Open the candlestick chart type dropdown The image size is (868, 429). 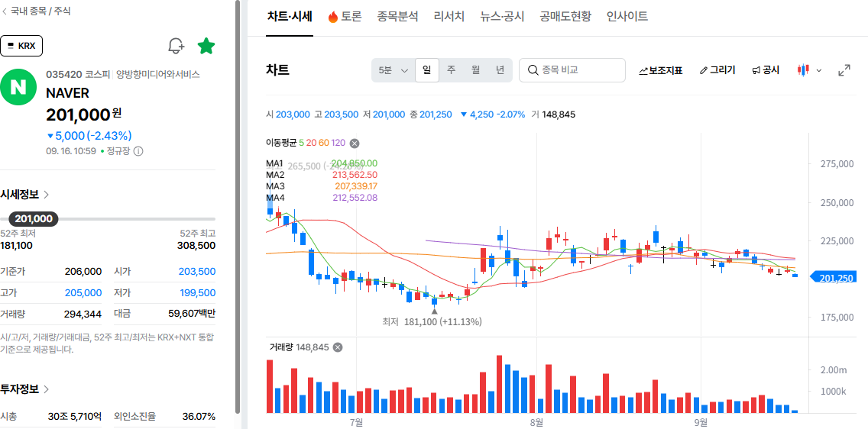click(808, 70)
